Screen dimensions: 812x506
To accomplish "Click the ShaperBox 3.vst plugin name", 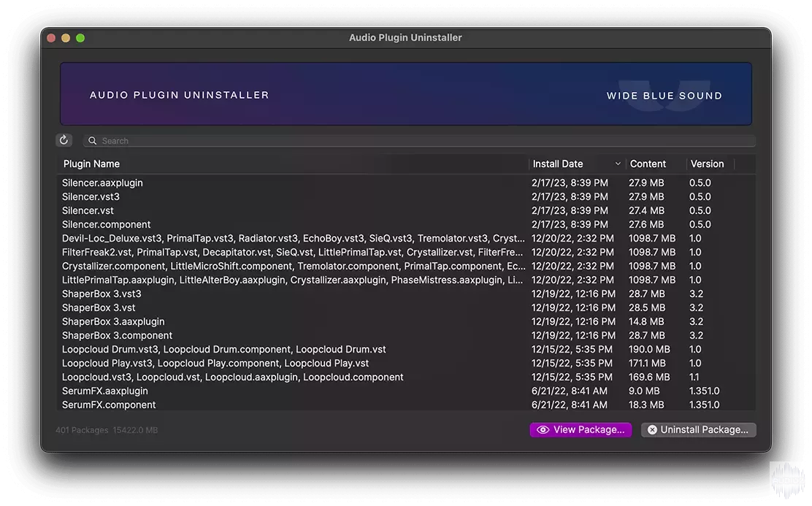I will point(99,307).
